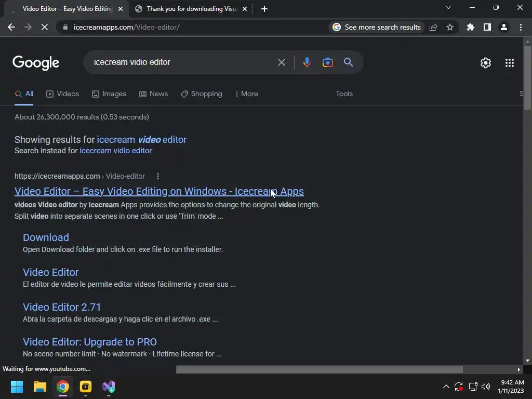Open the Extensions puzzle icon
The width and height of the screenshot is (532, 399).
471,27
